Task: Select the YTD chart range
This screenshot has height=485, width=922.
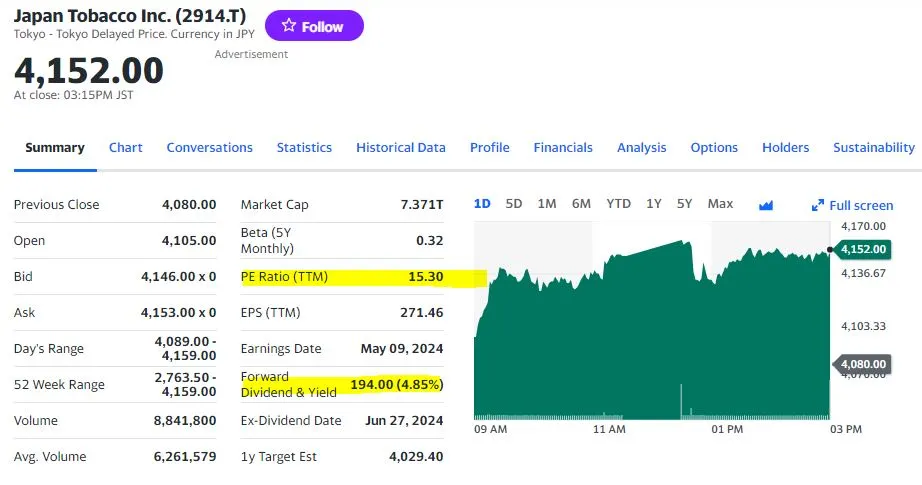Action: [619, 203]
